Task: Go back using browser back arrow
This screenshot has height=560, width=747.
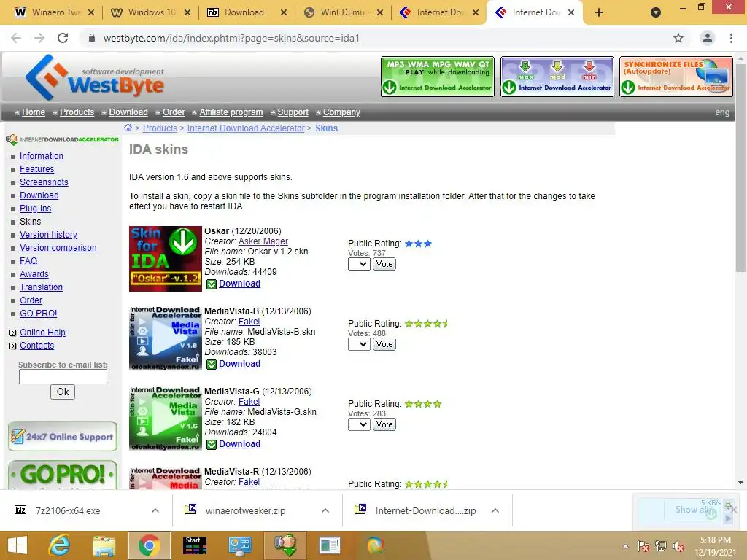Action: tap(16, 38)
